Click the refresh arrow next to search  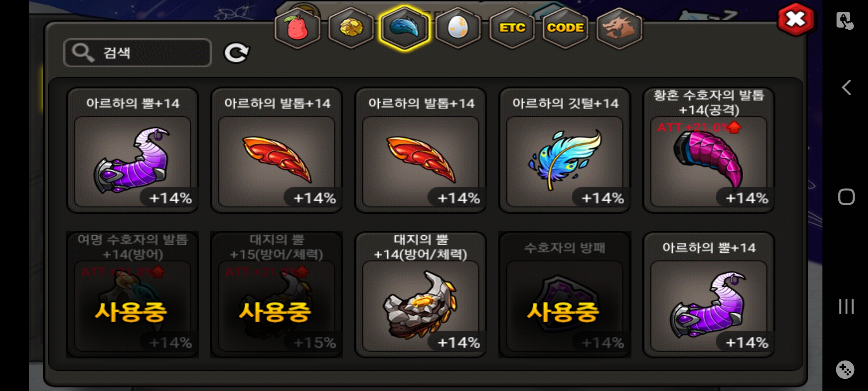[x=237, y=53]
